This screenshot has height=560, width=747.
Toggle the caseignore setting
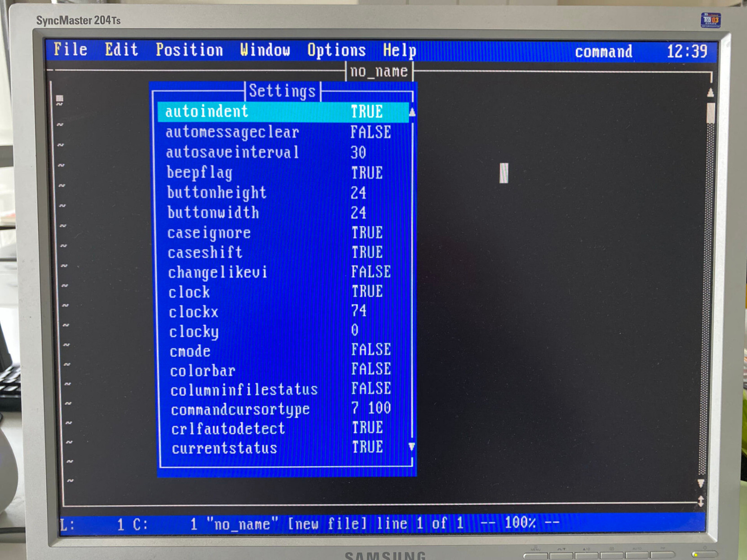[x=284, y=233]
